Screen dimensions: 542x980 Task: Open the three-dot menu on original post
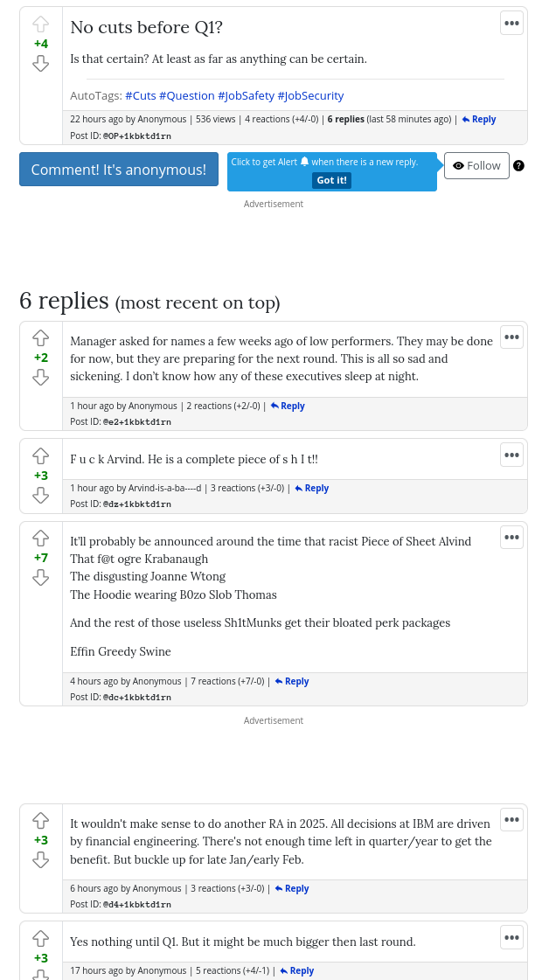tap(511, 24)
